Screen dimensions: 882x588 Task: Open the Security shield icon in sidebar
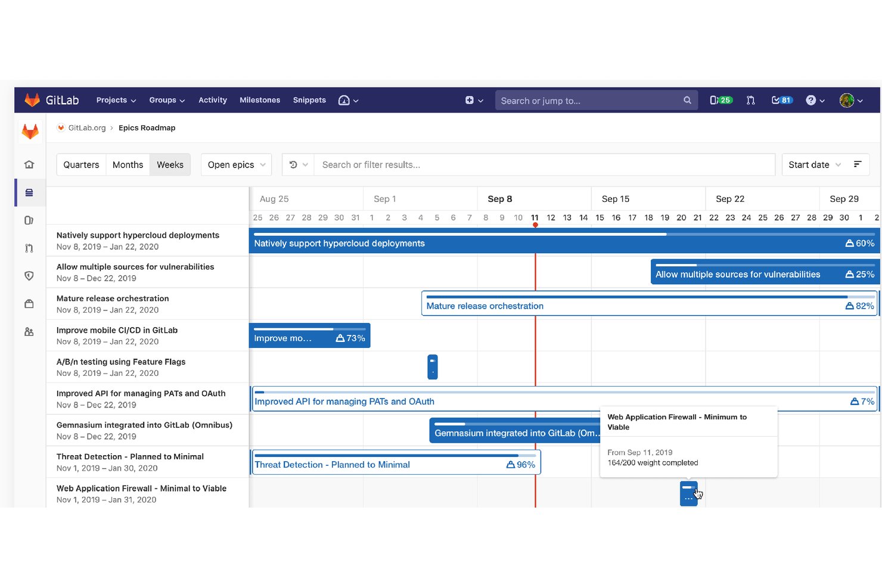29,276
